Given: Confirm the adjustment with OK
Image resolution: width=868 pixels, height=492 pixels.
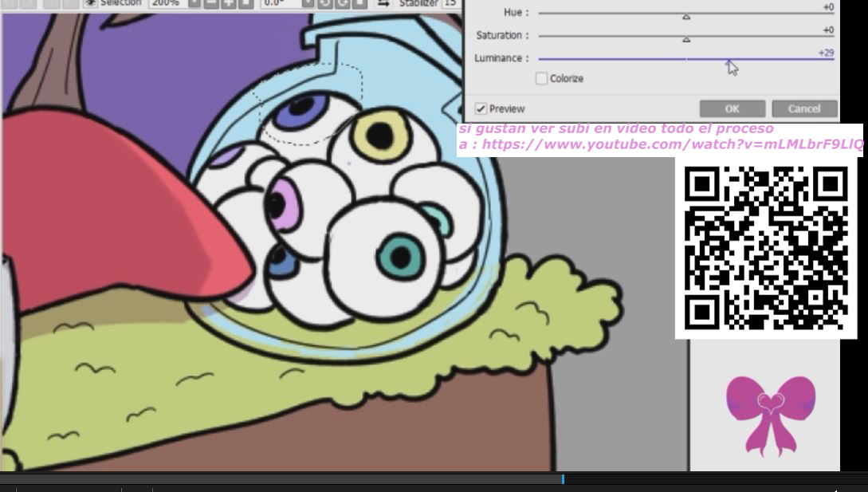Looking at the screenshot, I should [732, 108].
